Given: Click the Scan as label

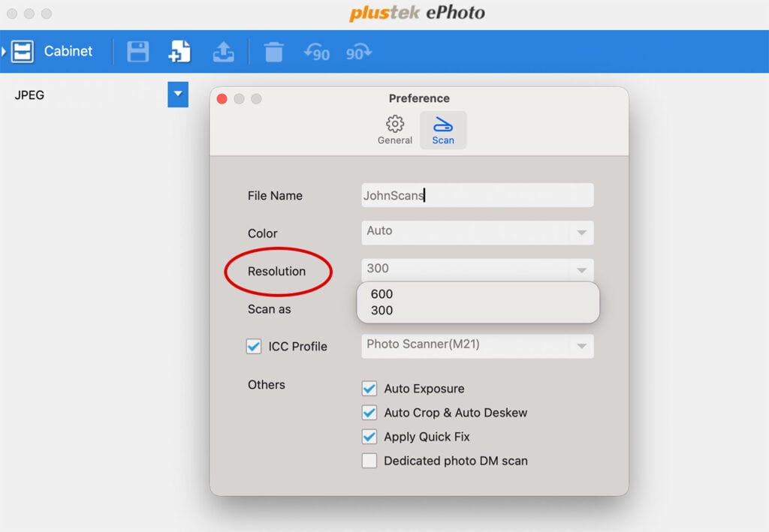Looking at the screenshot, I should coord(270,309).
